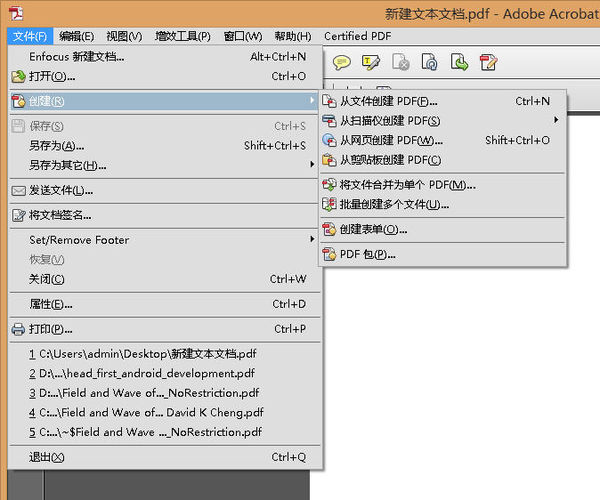Click the scanner icon beside 从扫描仪创建 PDF(S)
This screenshot has width=600, height=500.
click(329, 121)
